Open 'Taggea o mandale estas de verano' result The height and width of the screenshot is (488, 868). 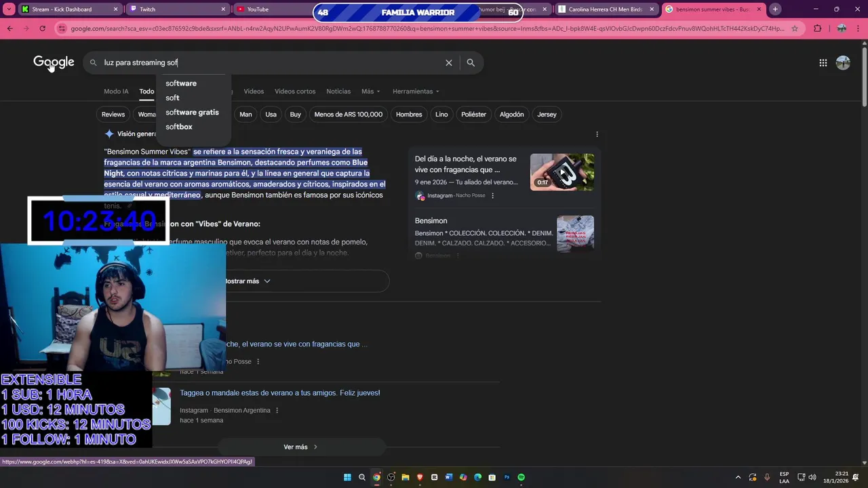tap(280, 393)
